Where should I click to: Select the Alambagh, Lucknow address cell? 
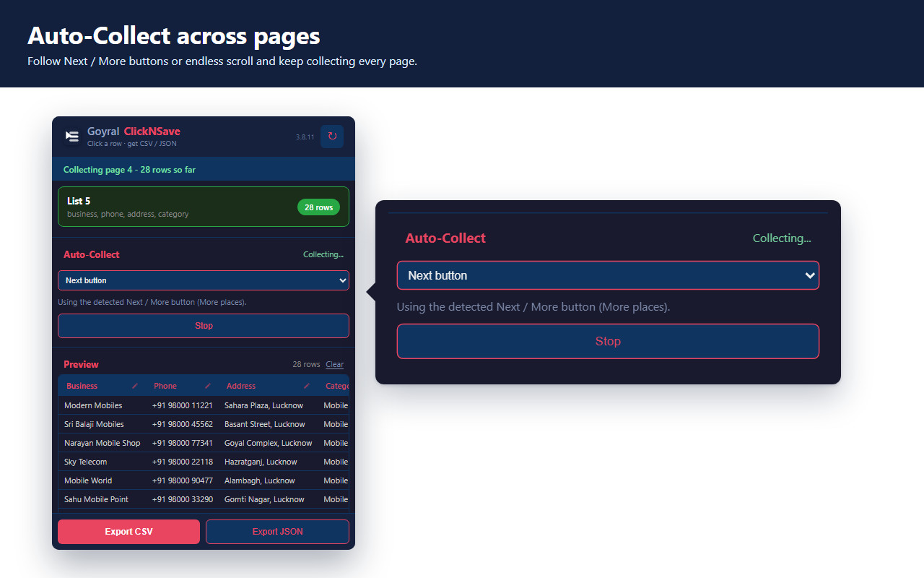point(259,480)
